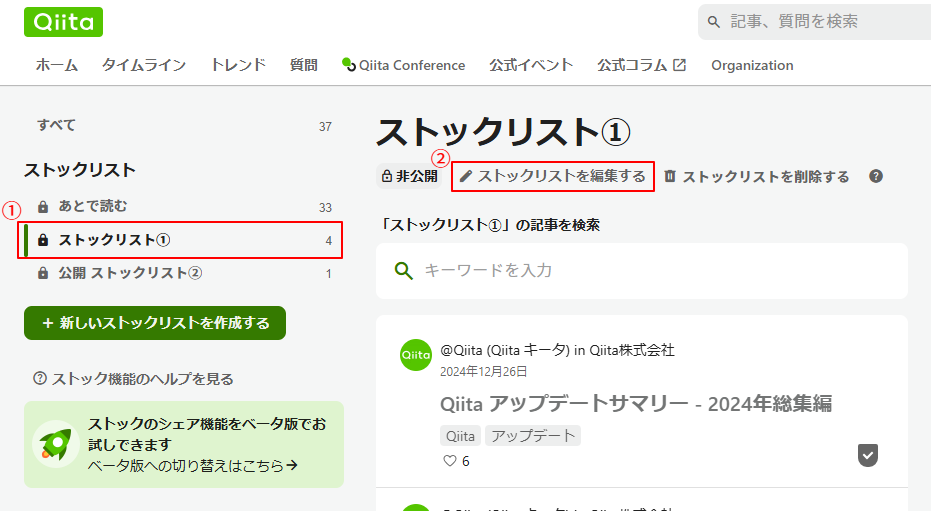
Task: Open 公式コラム external link
Action: click(x=641, y=65)
